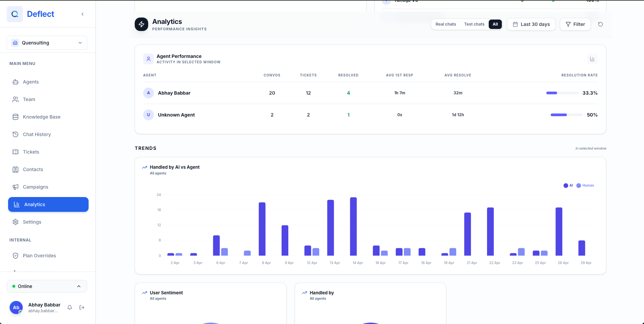Click the logout icon

point(82,307)
